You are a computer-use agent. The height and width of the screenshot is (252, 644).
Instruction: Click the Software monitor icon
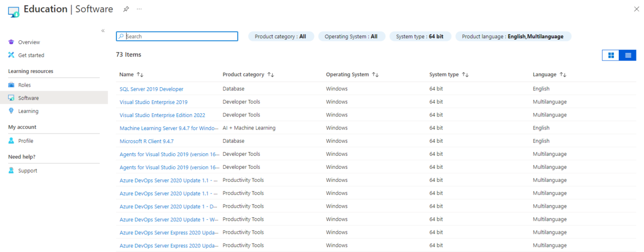[x=12, y=98]
